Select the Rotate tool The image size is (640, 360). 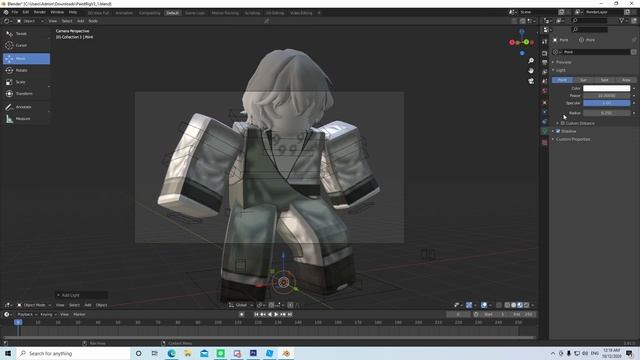(26, 70)
